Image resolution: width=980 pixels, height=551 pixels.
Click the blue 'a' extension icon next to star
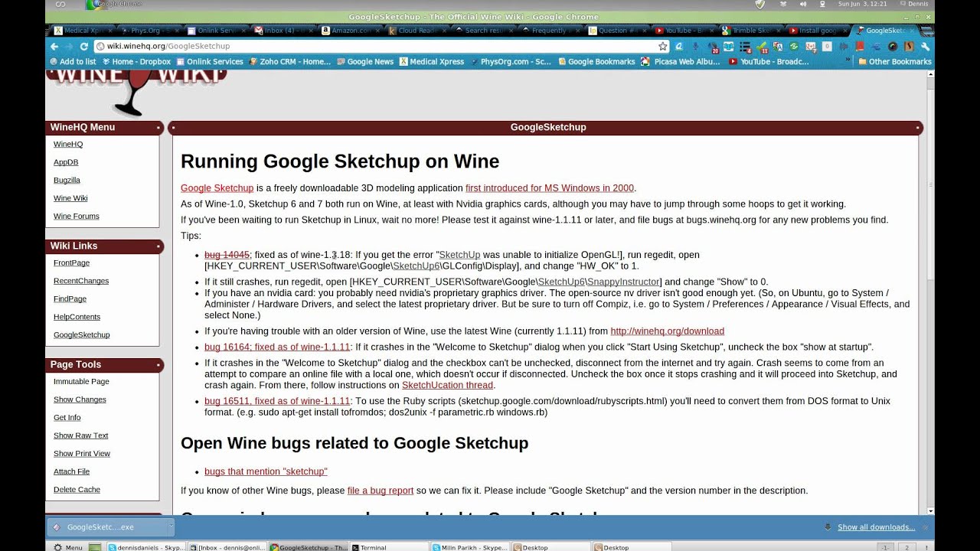679,47
